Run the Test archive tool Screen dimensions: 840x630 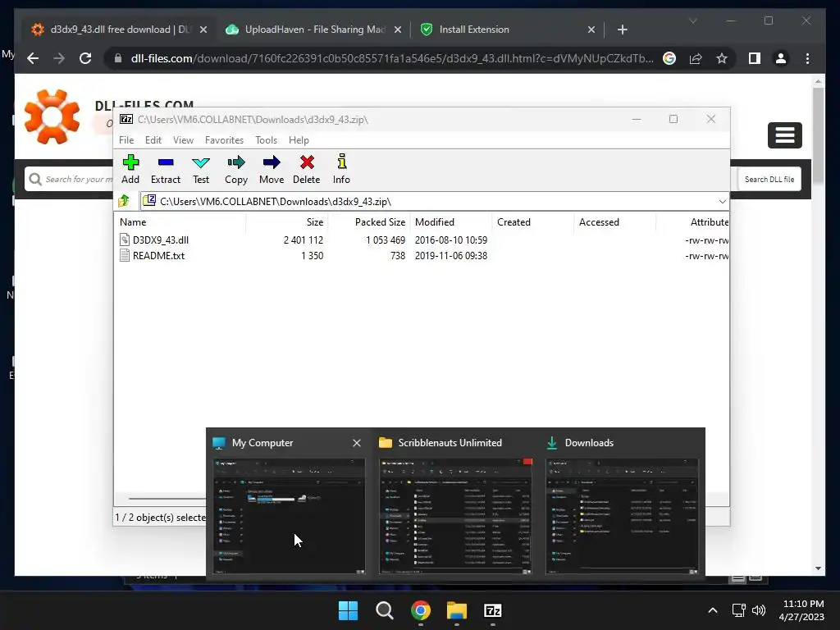(x=201, y=169)
